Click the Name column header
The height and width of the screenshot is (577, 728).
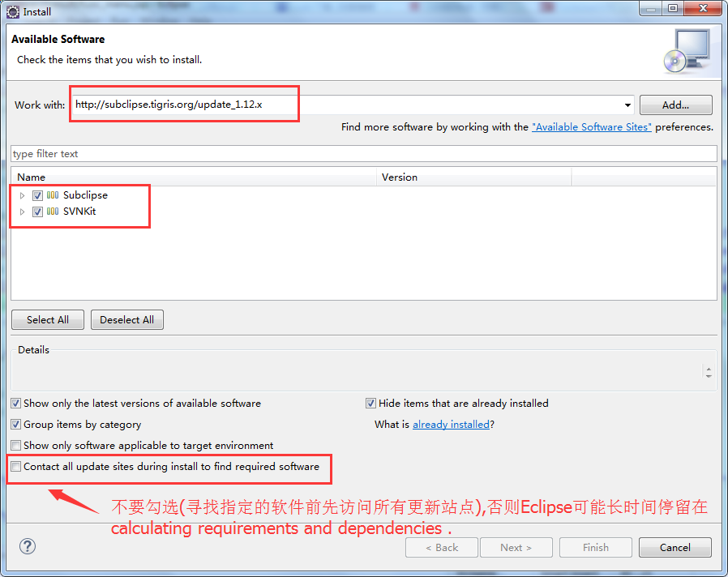[194, 177]
